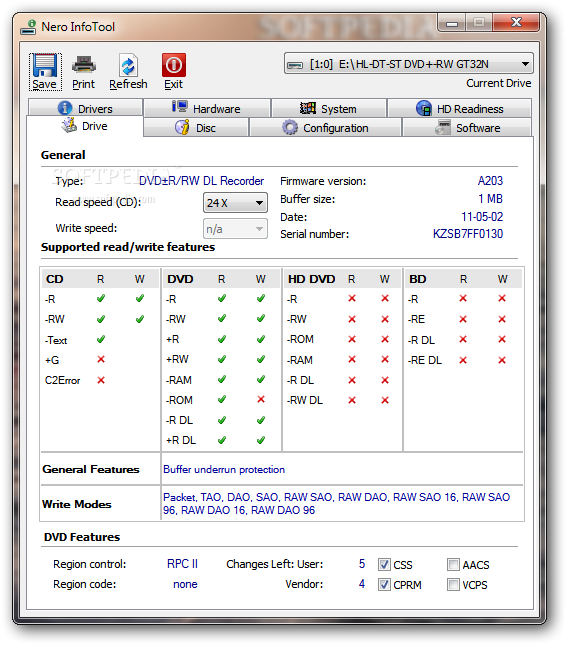Click the System tab chip icon

point(308,108)
